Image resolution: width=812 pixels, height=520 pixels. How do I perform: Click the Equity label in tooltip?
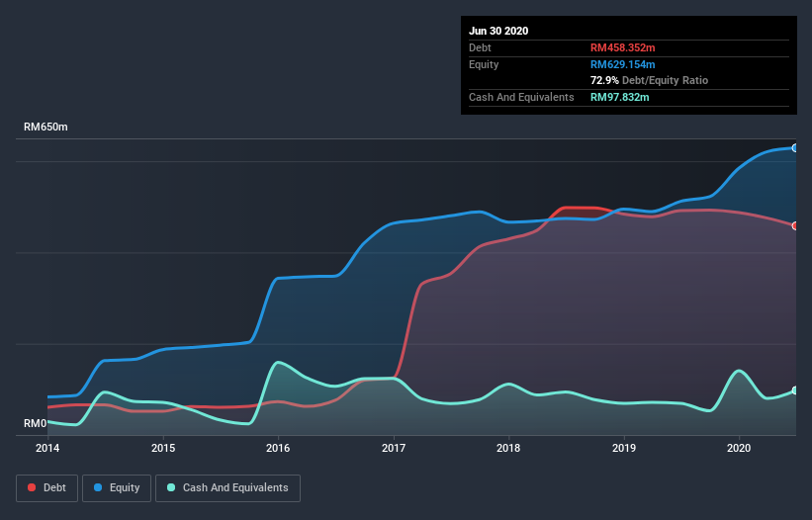click(x=484, y=64)
